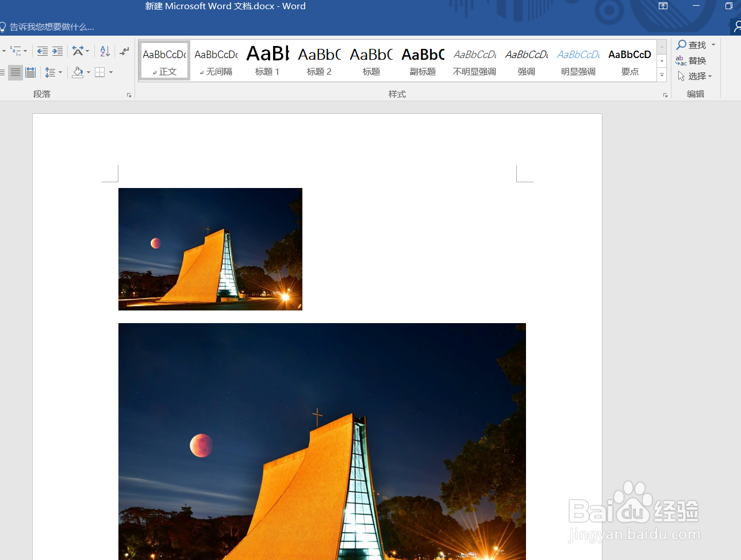Click the line spacing icon
Viewport: 741px width, 560px height.
click(x=50, y=72)
